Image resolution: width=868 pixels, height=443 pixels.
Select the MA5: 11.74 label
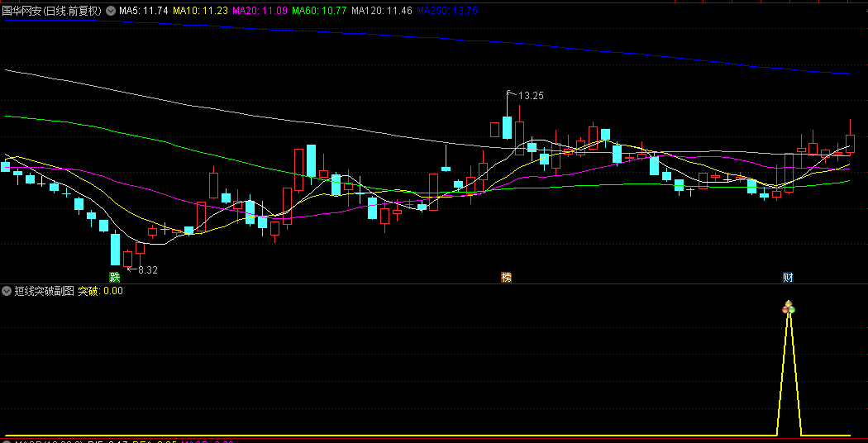pos(143,11)
